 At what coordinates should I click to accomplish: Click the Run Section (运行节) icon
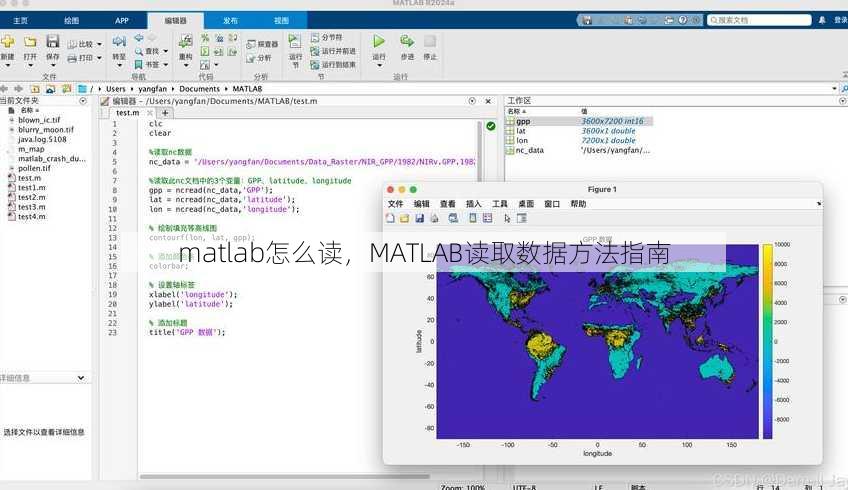pos(295,42)
